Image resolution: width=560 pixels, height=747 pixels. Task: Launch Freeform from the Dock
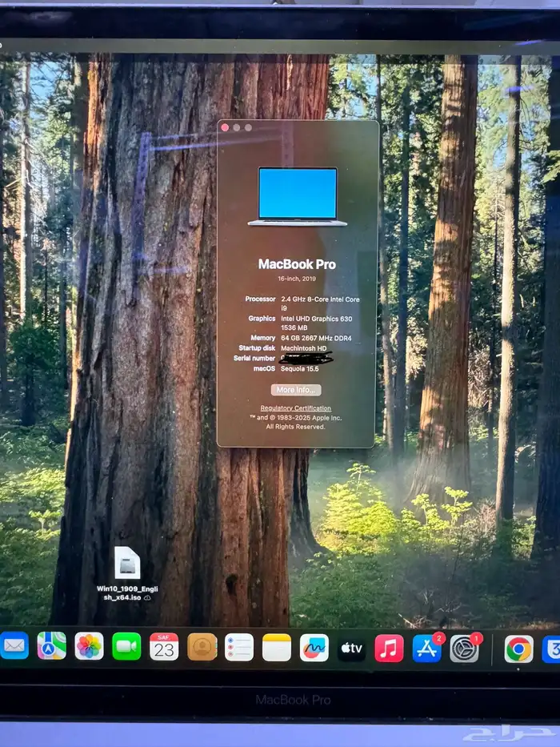pos(314,648)
